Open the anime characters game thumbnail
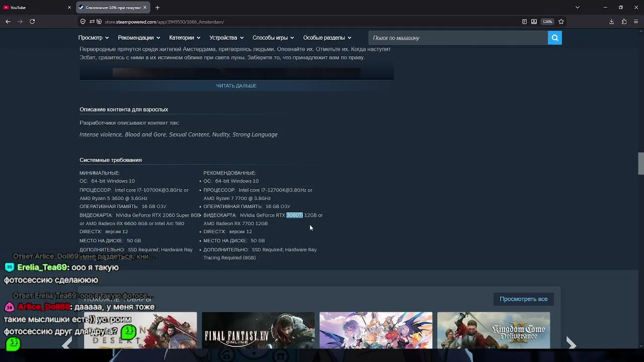The image size is (644, 362). tap(376, 330)
